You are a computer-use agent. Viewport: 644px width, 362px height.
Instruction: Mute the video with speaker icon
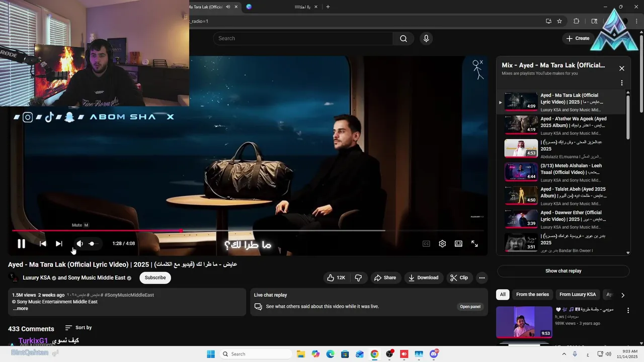click(x=79, y=244)
